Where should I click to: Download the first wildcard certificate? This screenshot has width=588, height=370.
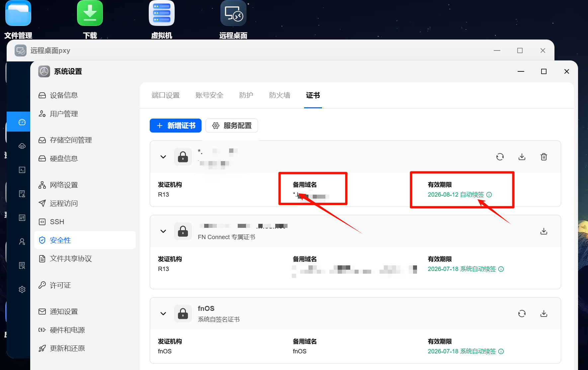click(522, 157)
